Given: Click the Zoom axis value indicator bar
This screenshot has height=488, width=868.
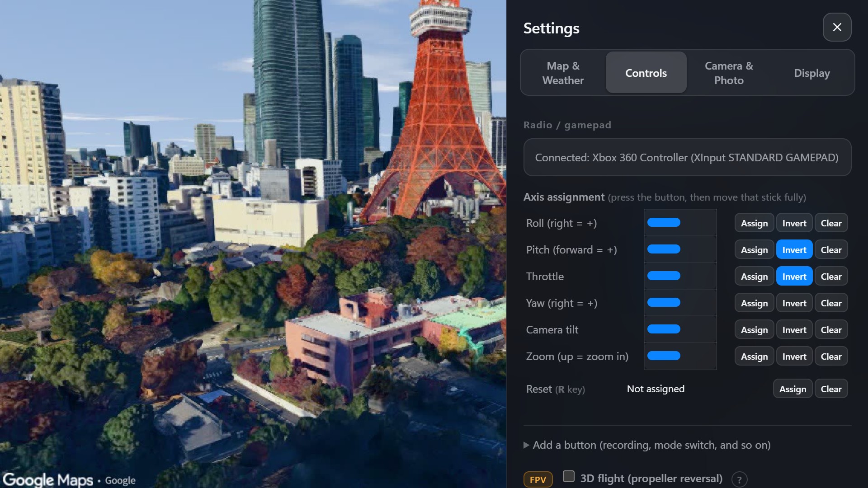Looking at the screenshot, I should pyautogui.click(x=680, y=356).
